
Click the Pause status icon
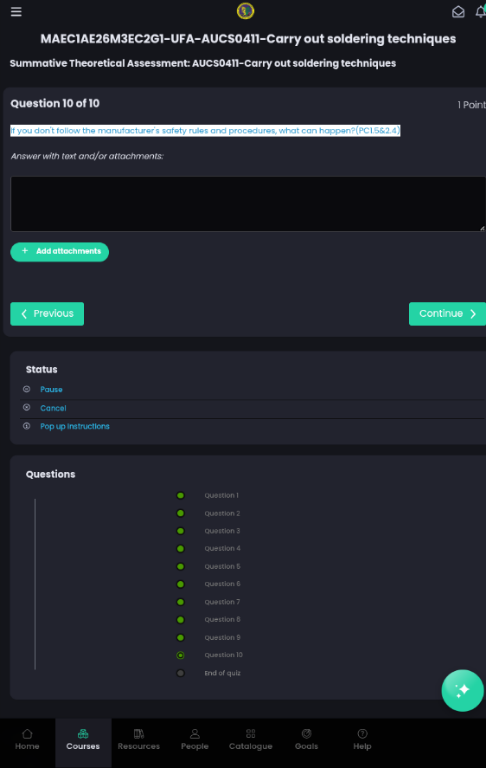(27, 389)
